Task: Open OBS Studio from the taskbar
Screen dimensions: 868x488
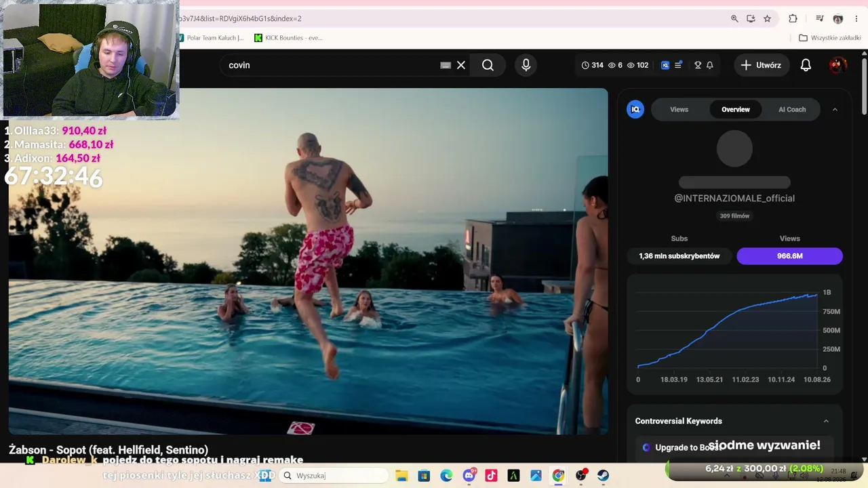Action: (580, 476)
